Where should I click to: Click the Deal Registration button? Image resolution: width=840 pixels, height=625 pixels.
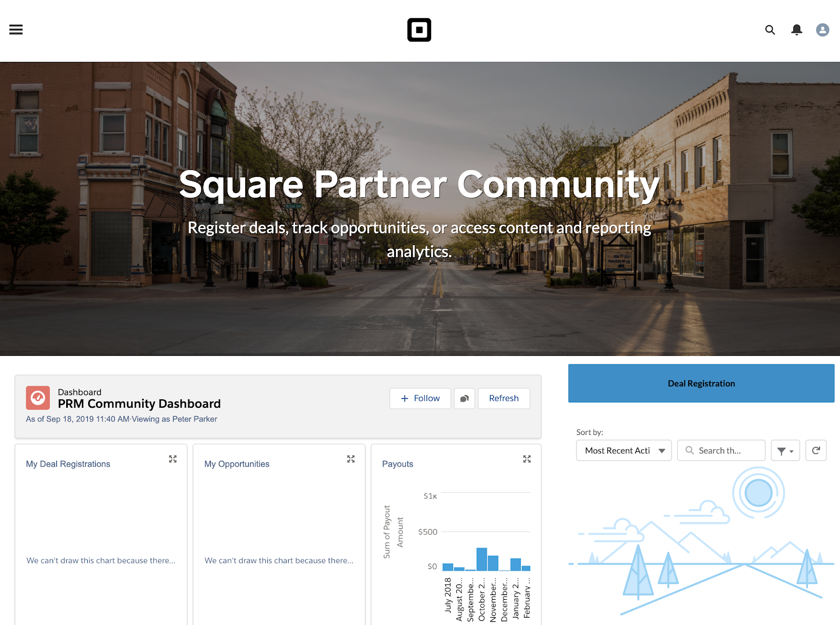(701, 383)
